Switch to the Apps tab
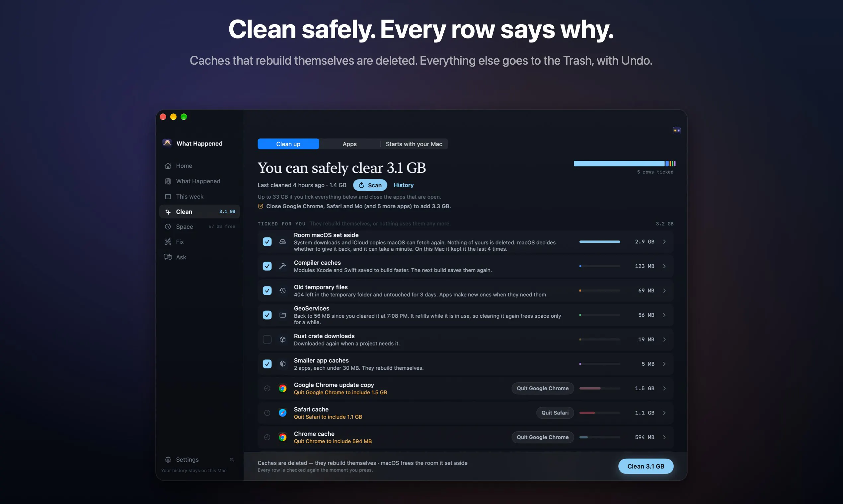The width and height of the screenshot is (843, 504). click(x=349, y=144)
